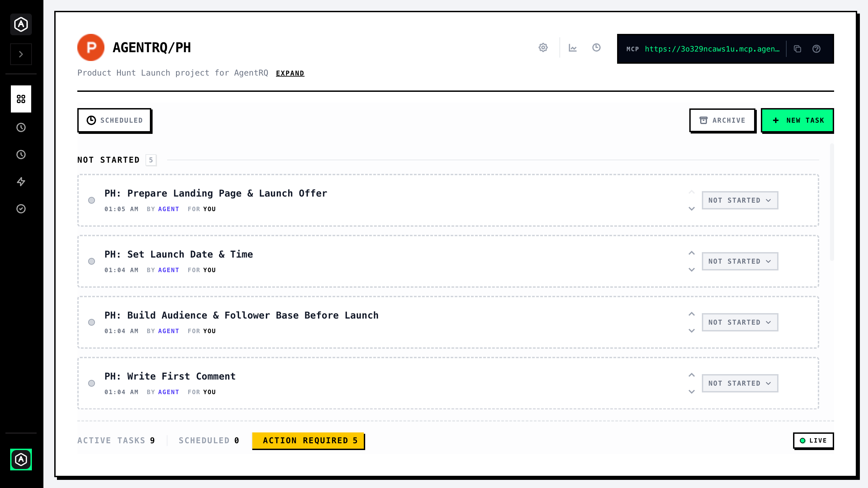Open status dropdown for Build Audience task
868x488 pixels.
tap(740, 322)
